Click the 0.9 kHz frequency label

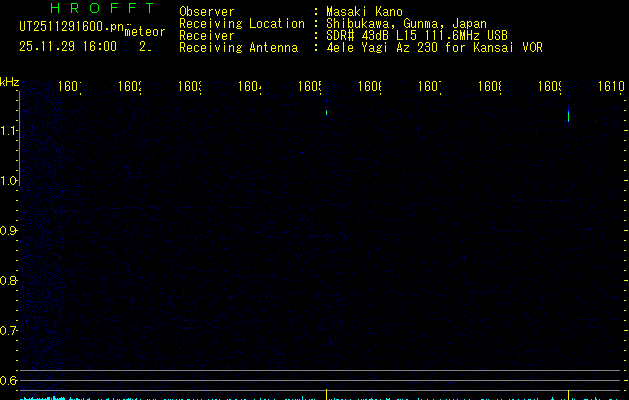pyautogui.click(x=8, y=231)
